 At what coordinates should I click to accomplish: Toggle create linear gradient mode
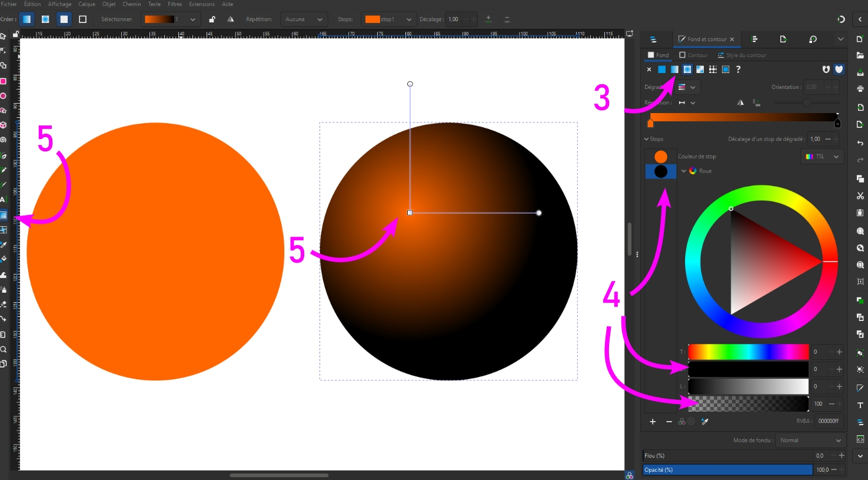pos(27,19)
